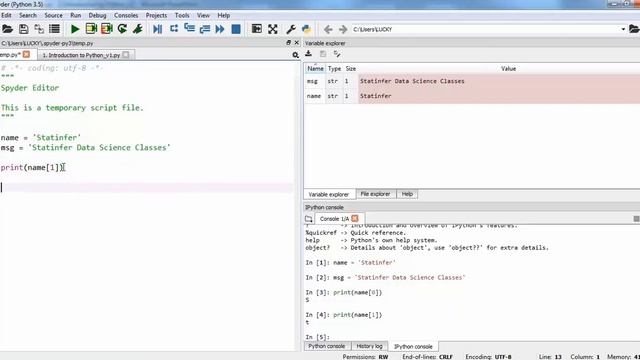Close the Console 1/A tab
640x360 pixels.
pyautogui.click(x=355, y=218)
